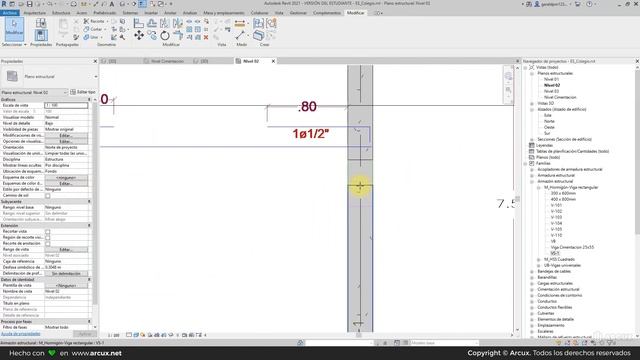Viewport: 640px width, 360px height.
Task: Click the Planos (todo) sheets icon
Action: (531, 157)
